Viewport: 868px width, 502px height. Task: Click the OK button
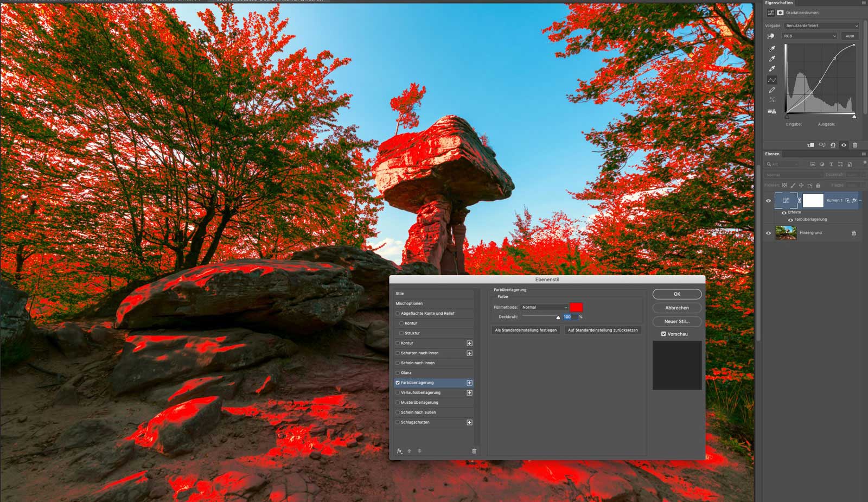point(676,294)
